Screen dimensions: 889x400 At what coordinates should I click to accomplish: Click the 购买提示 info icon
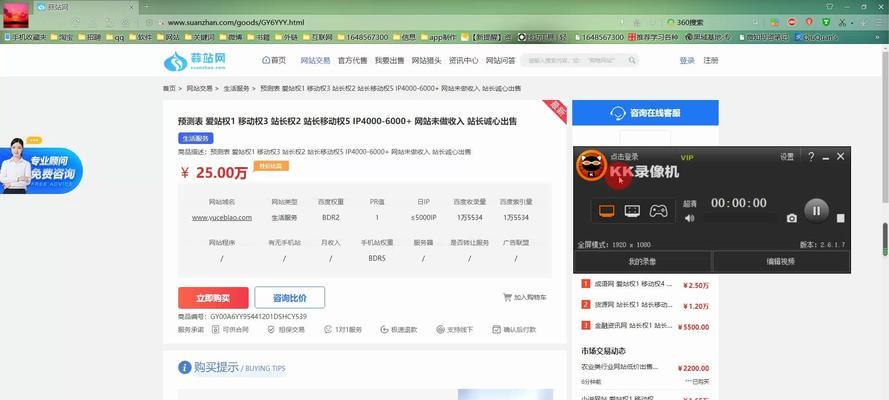coord(184,368)
